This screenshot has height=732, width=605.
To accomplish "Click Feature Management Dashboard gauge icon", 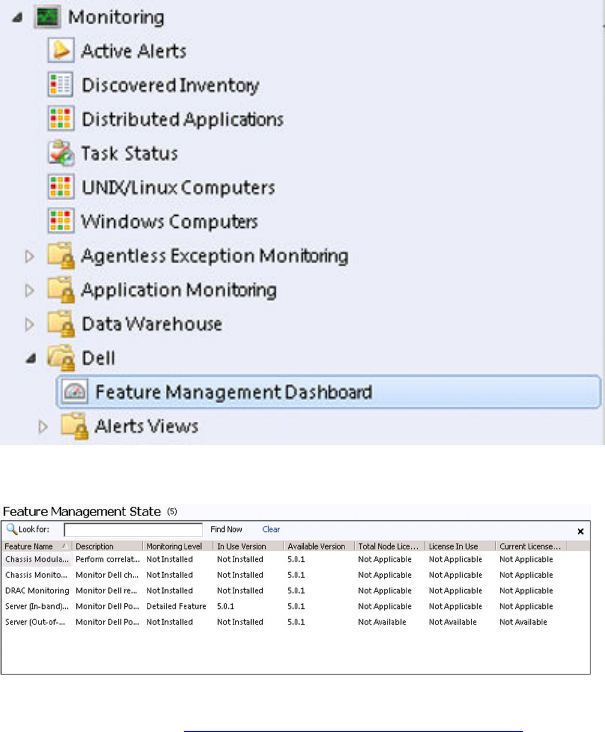I will pos(74,392).
